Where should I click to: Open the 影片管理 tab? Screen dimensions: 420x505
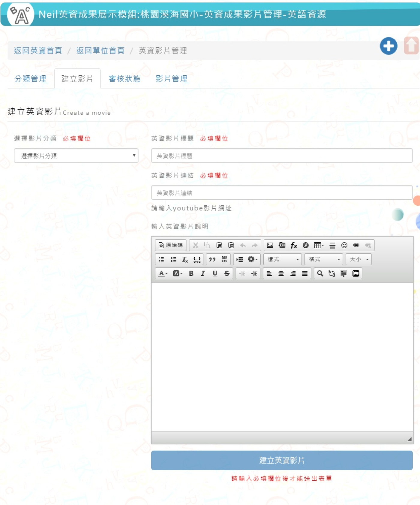(171, 79)
